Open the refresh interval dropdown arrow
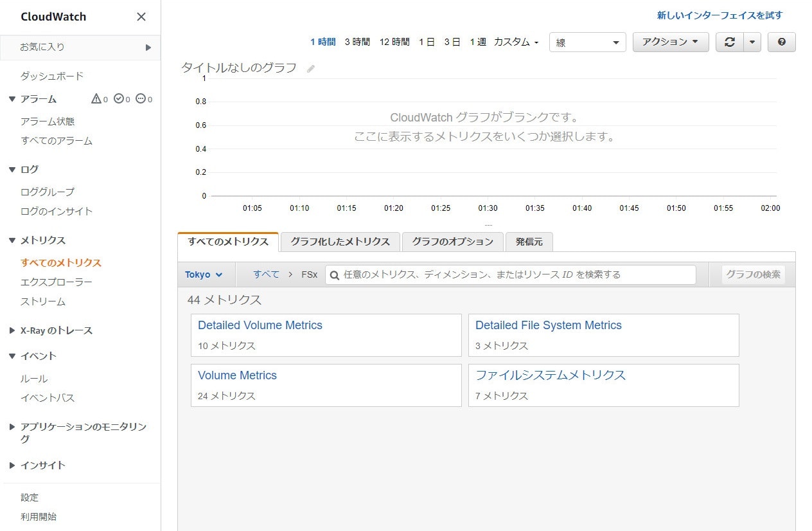812x531 pixels. pos(752,42)
